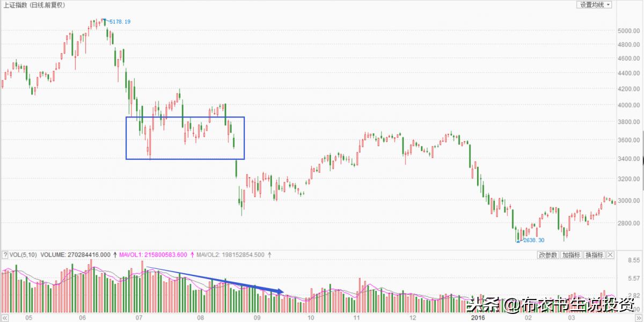644x322 pixels.
Task: Close the volume indicator panel
Action: [x=610, y=255]
